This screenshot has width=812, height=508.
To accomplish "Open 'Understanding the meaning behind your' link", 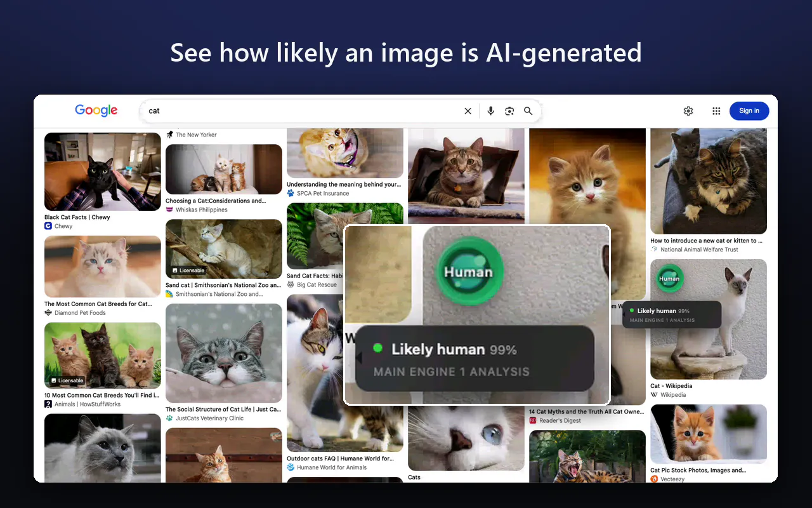I will pyautogui.click(x=344, y=184).
